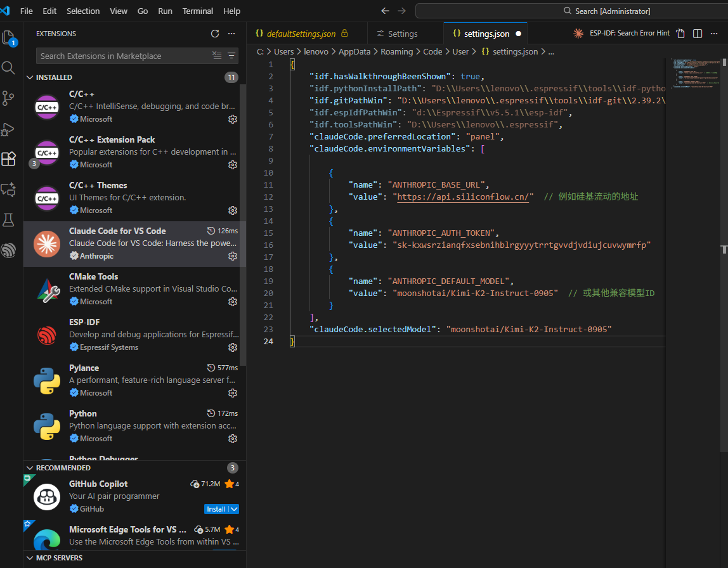Open the Install dropdown arrow for GitHub Copilot
The image size is (728, 568).
[x=235, y=509]
